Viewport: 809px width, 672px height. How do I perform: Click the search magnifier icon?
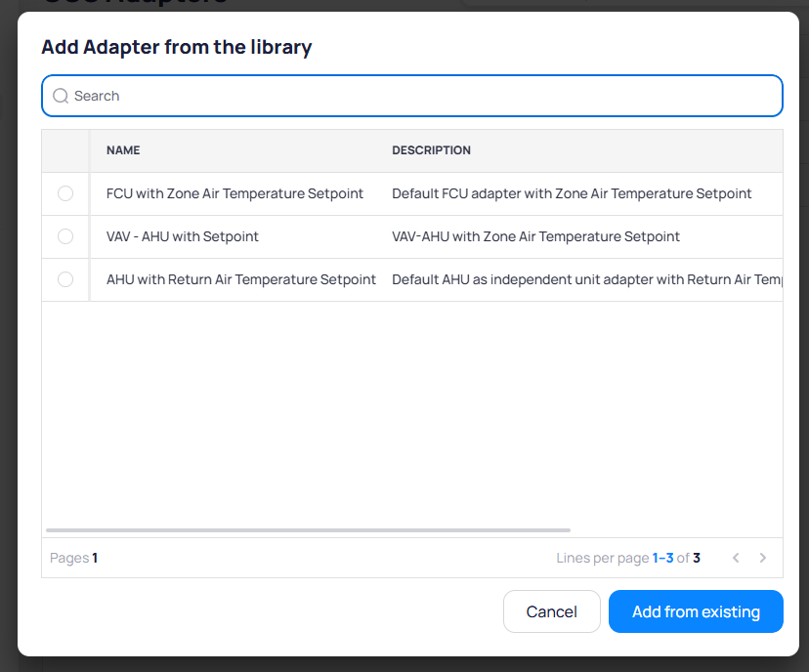(x=61, y=96)
